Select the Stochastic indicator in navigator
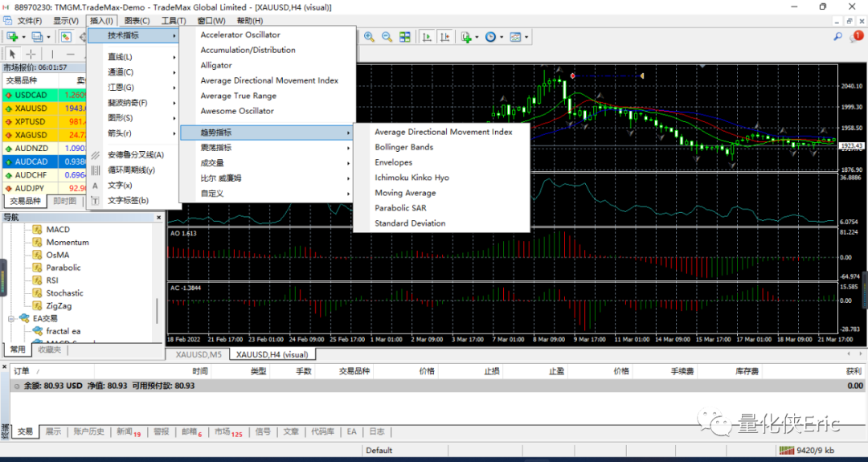868x462 pixels. tap(65, 293)
